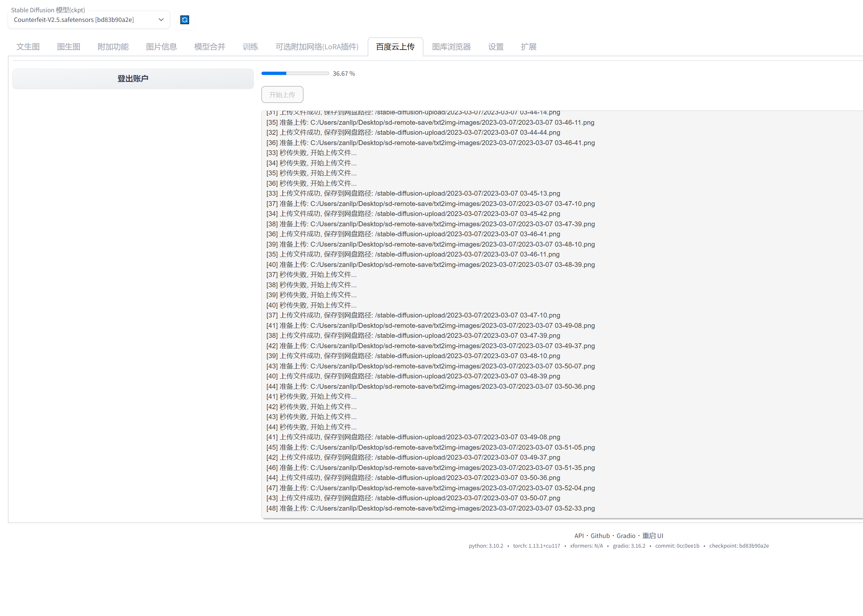Switch to the 文生图 tab
The width and height of the screenshot is (863, 616).
(28, 47)
